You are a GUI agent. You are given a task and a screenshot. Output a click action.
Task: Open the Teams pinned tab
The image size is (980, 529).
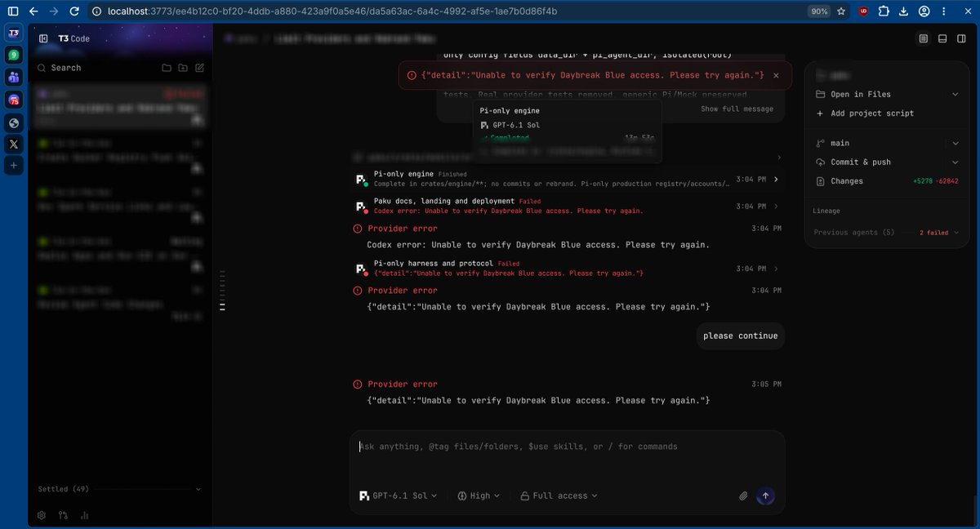pos(14,78)
